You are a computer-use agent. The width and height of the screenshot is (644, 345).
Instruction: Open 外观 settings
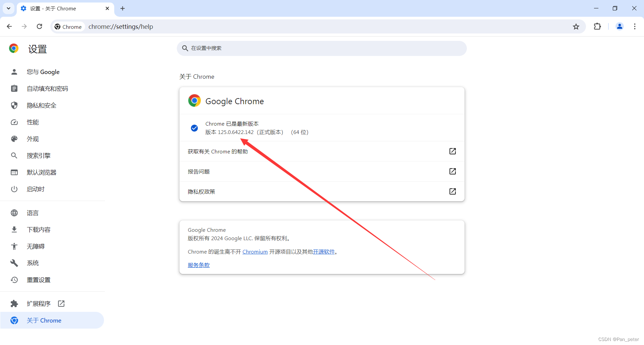[x=52, y=139]
